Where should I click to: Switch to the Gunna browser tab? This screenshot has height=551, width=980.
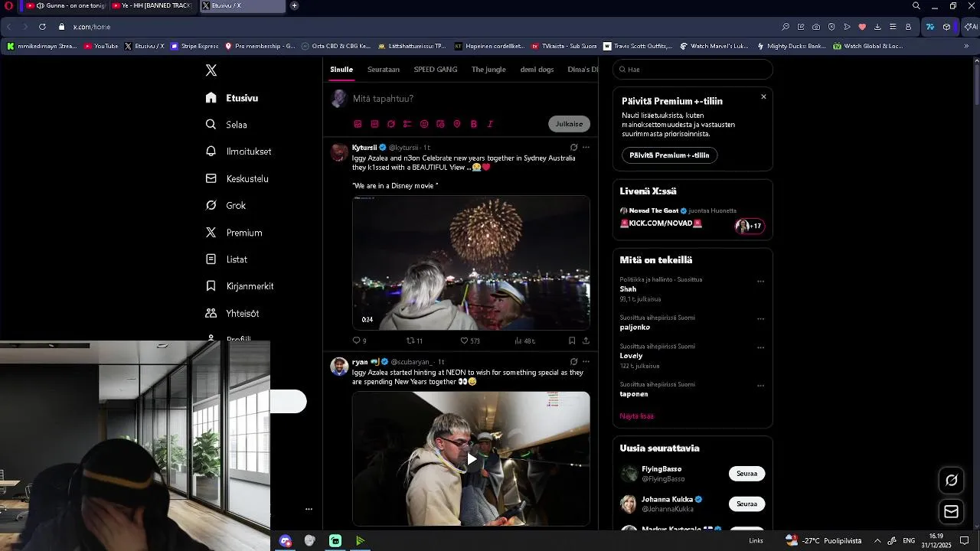pos(64,6)
